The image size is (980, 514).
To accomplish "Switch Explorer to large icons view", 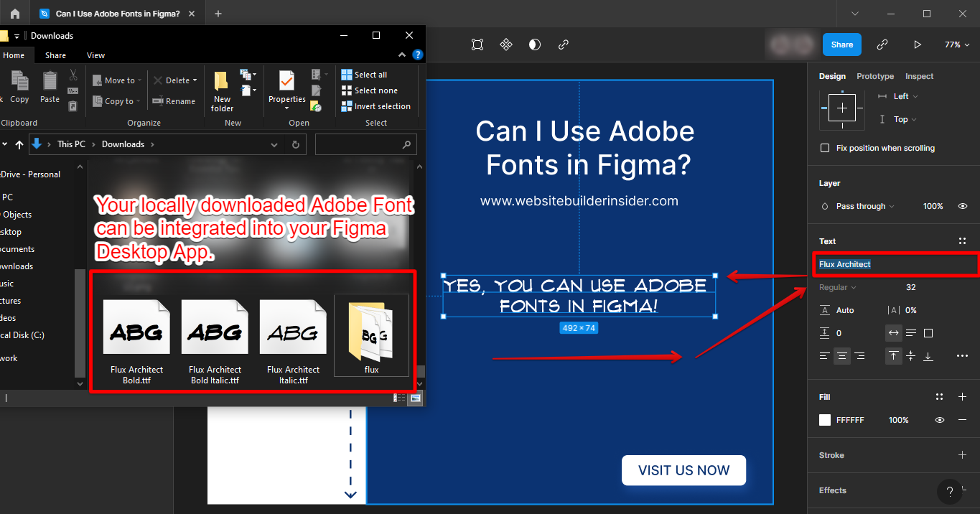I will 416,398.
